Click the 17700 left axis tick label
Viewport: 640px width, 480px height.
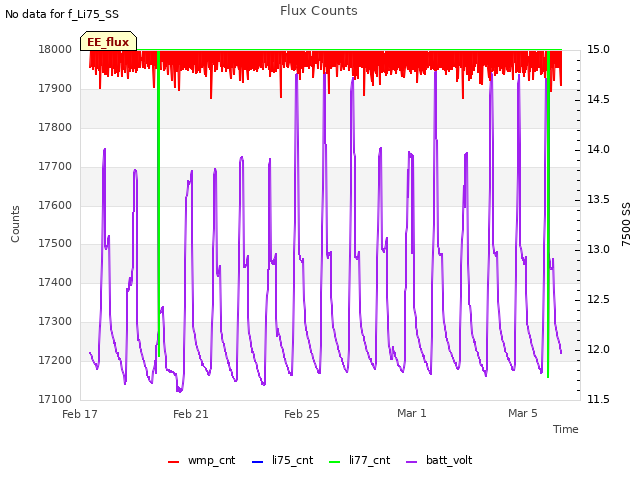click(x=55, y=166)
